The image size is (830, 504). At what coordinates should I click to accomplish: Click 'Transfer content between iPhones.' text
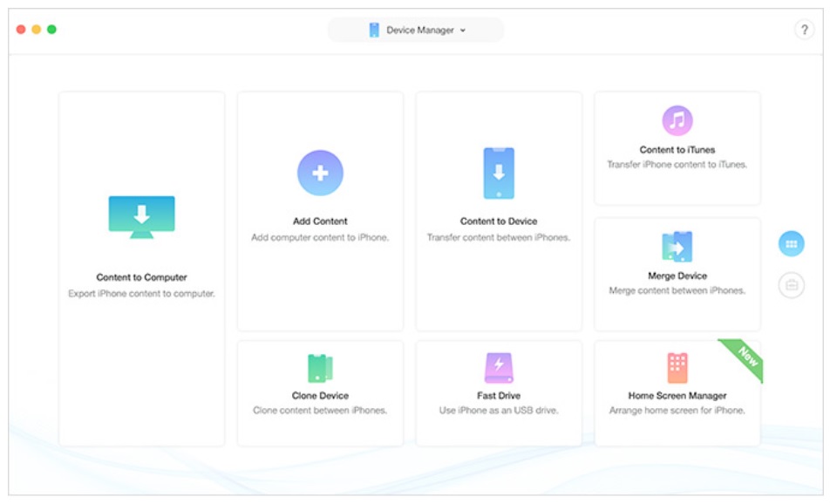point(499,237)
